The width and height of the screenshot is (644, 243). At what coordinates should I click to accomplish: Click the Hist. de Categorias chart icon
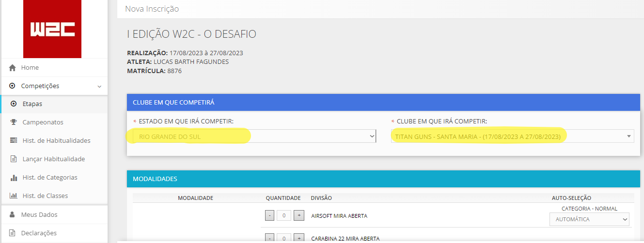click(14, 178)
